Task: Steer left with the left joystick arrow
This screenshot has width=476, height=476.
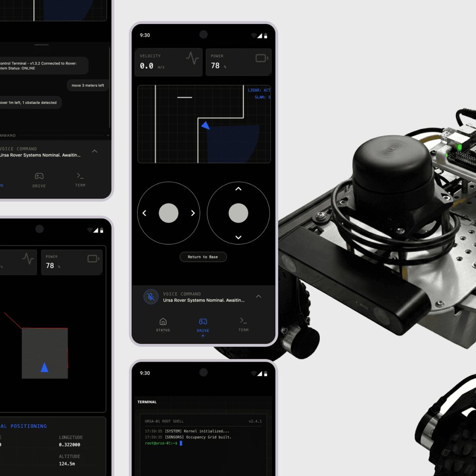Action: (145, 213)
